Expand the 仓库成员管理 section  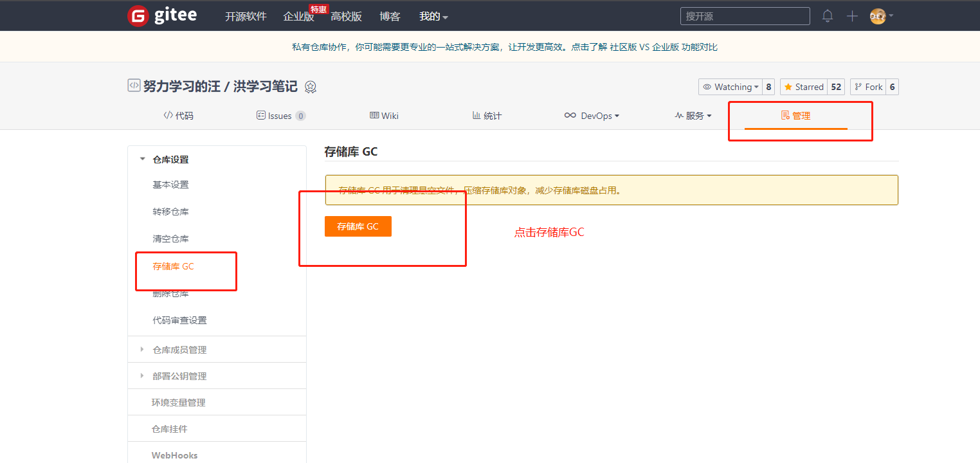(x=179, y=350)
